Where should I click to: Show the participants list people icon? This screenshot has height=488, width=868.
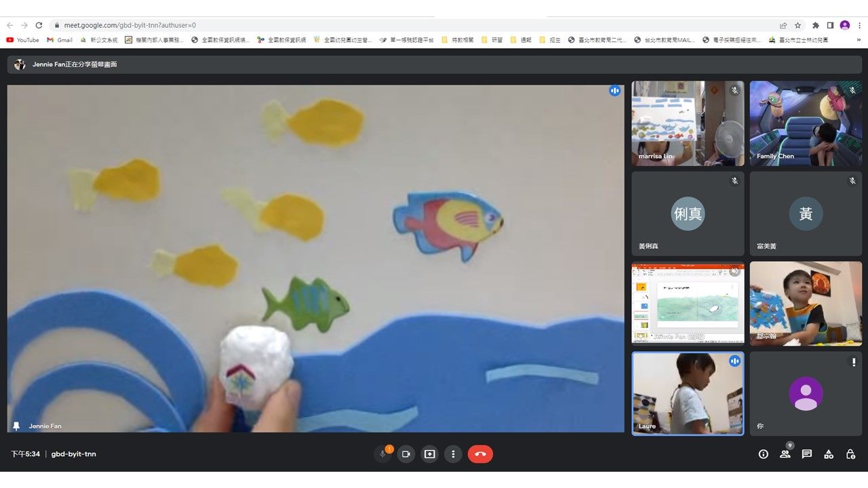pyautogui.click(x=785, y=454)
